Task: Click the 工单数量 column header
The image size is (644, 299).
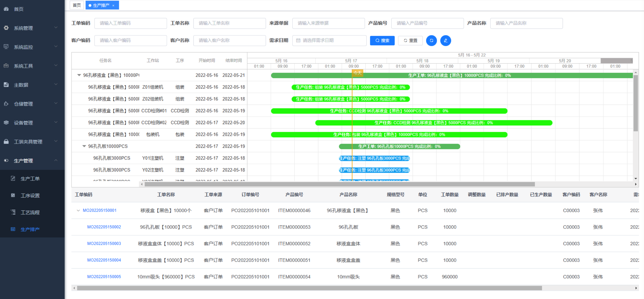Action: click(449, 195)
